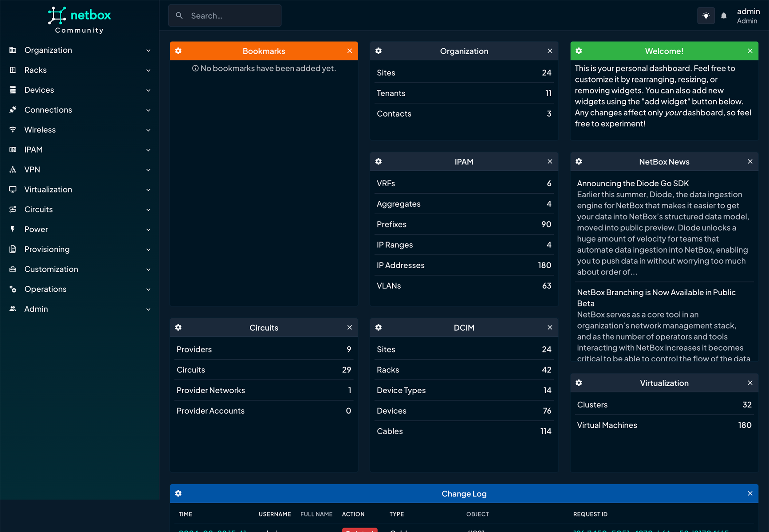
Task: Dismiss the Welcome widget
Action: click(750, 51)
